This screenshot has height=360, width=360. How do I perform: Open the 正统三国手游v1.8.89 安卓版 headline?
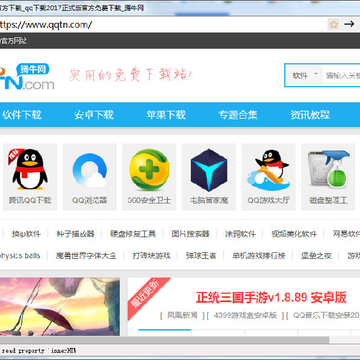pyautogui.click(x=271, y=298)
